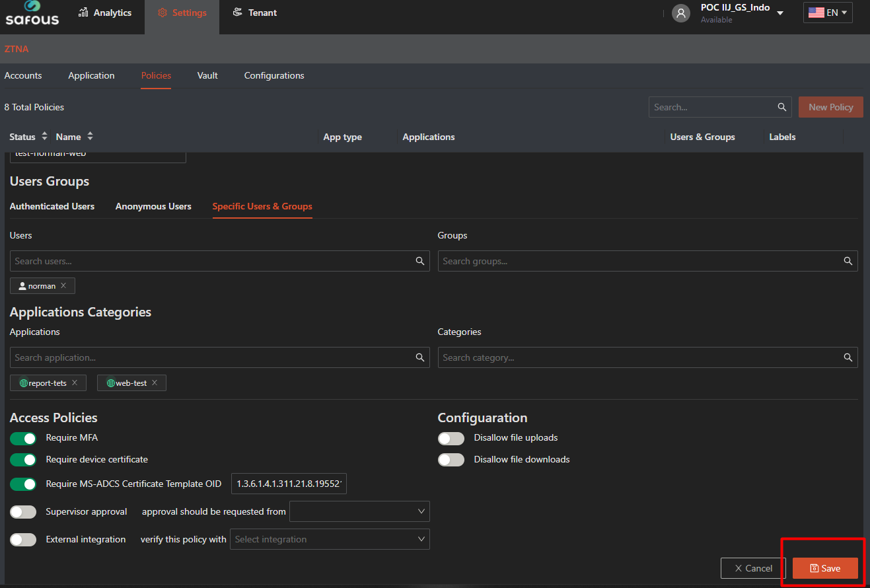Click the search groups magnifier icon
The height and width of the screenshot is (588, 870).
point(848,261)
